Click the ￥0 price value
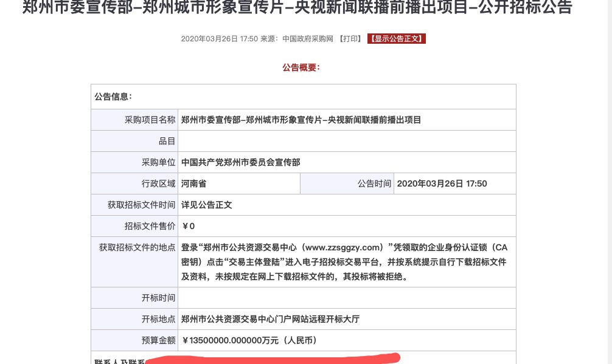This screenshot has height=364, width=612. 188,226
